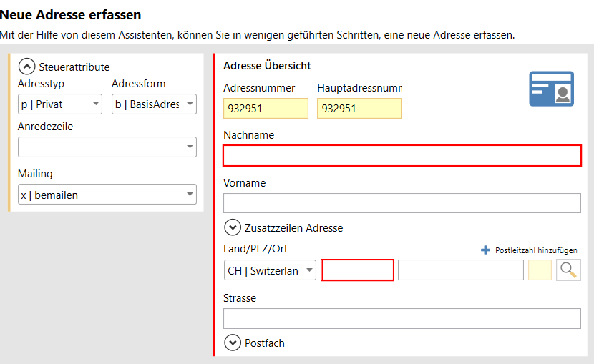
Task: Open the Adresstyp dropdown
Action: tap(60, 104)
